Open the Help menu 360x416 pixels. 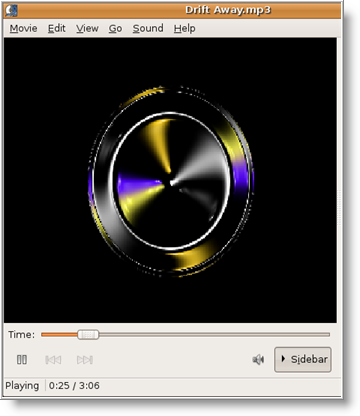click(x=184, y=29)
